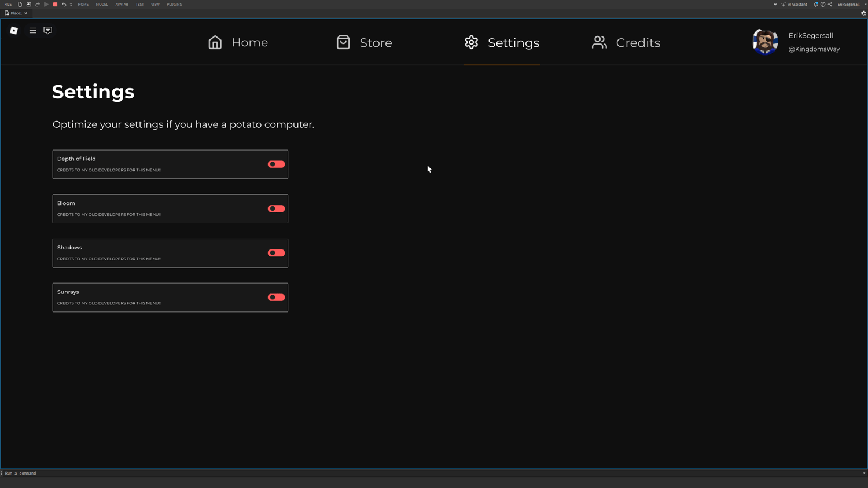Expand the quick access toolbar dropdown arrow

71,5
